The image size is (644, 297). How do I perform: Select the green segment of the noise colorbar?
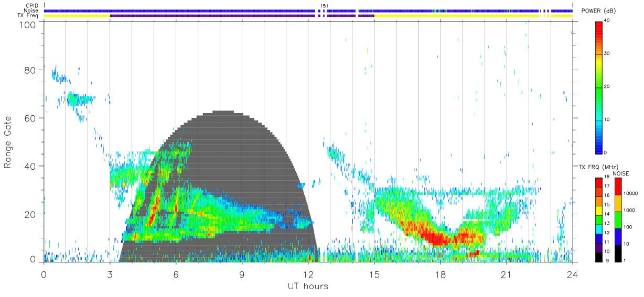(x=618, y=220)
